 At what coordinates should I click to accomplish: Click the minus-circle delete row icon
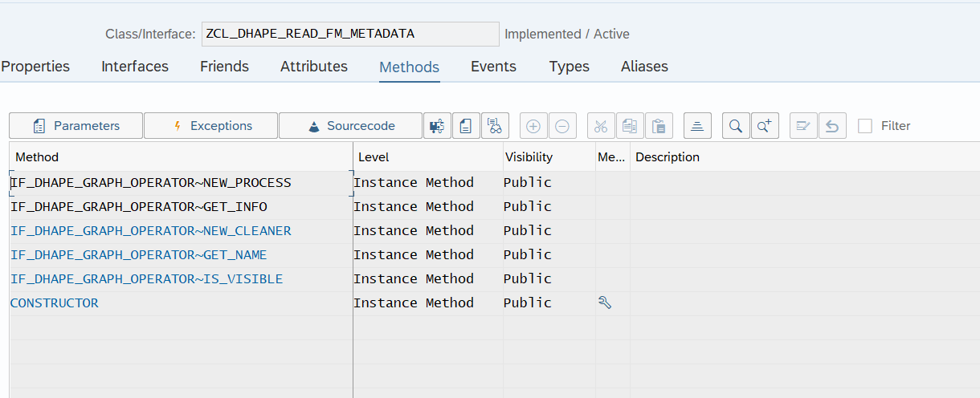562,126
